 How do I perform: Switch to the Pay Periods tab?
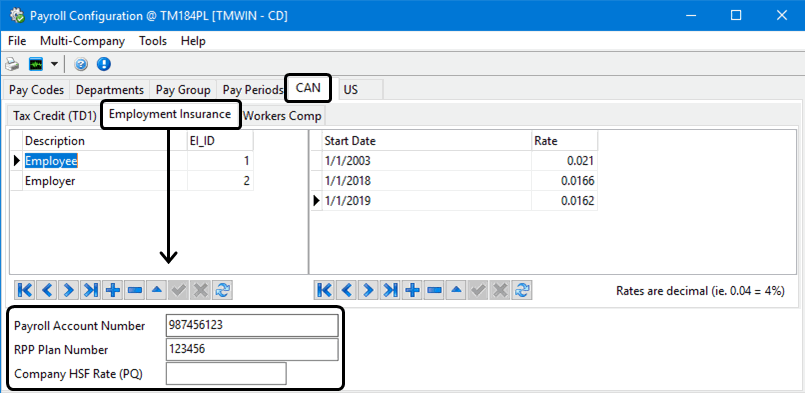[252, 89]
